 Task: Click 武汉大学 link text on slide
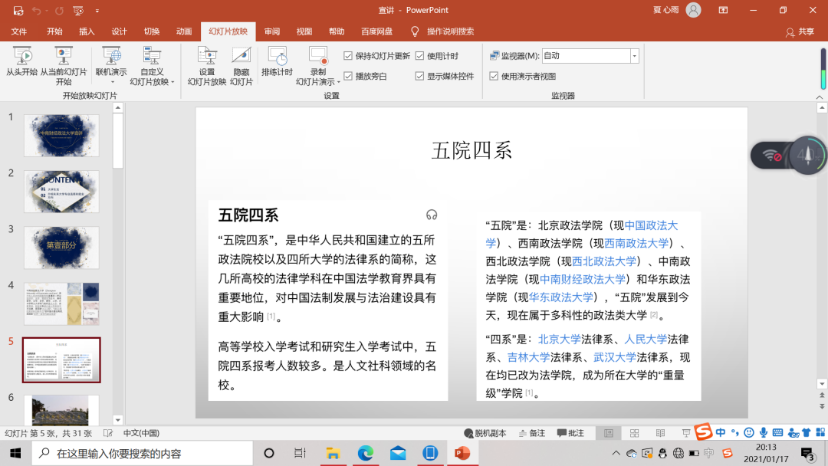[615, 358]
